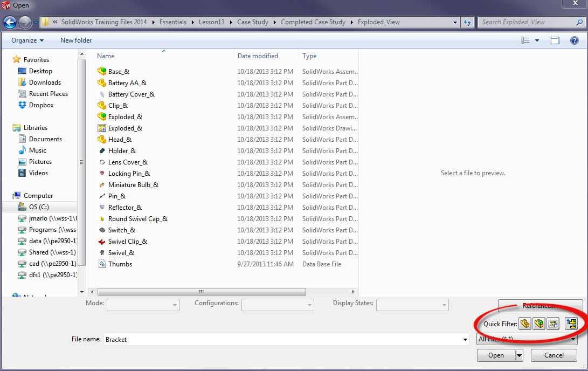Open the Organize menu
Image resolution: width=588 pixels, height=371 pixels.
coord(27,40)
